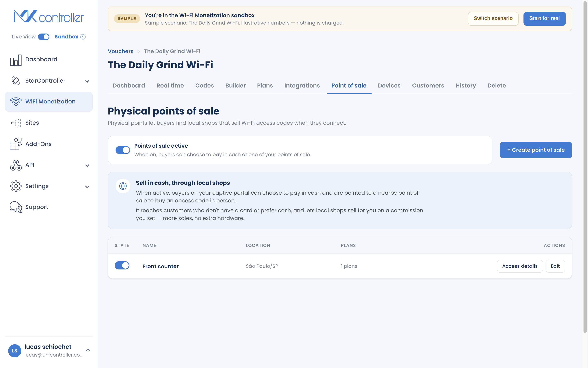This screenshot has height=368, width=588.
Task: Edit the Front counter point of sale
Action: point(555,266)
